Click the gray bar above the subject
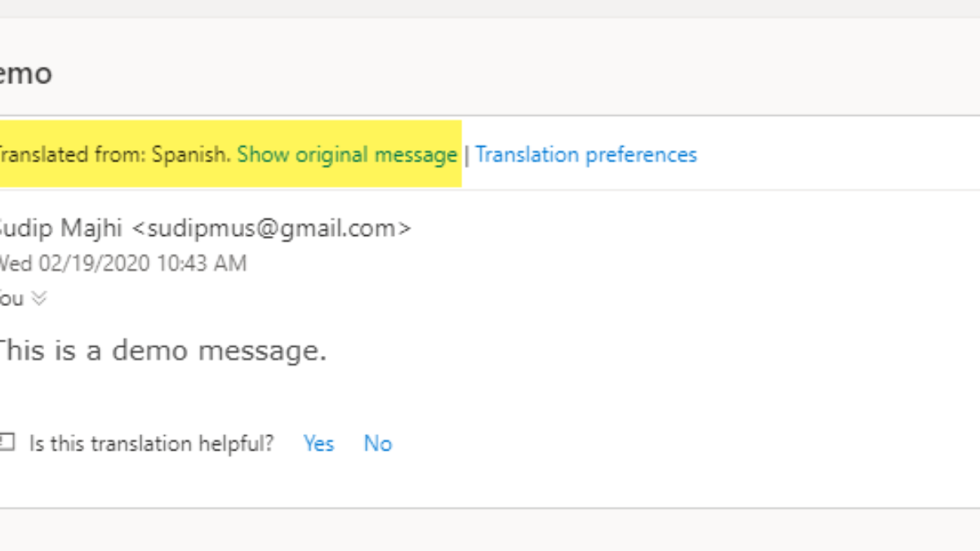The width and height of the screenshot is (980, 551). tap(490, 8)
